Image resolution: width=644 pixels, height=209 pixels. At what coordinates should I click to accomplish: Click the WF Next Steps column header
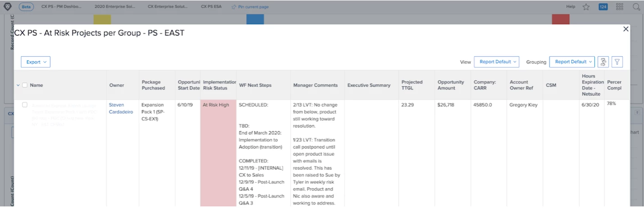click(255, 85)
